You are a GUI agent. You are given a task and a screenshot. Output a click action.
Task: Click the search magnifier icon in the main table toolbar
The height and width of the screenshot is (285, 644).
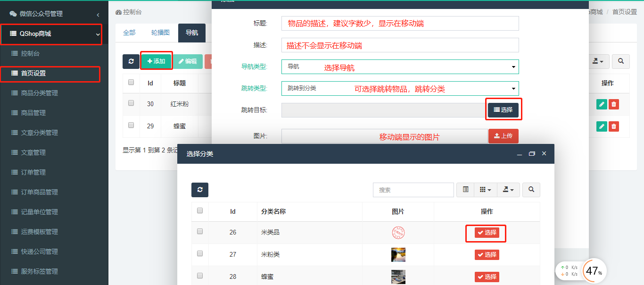point(621,61)
